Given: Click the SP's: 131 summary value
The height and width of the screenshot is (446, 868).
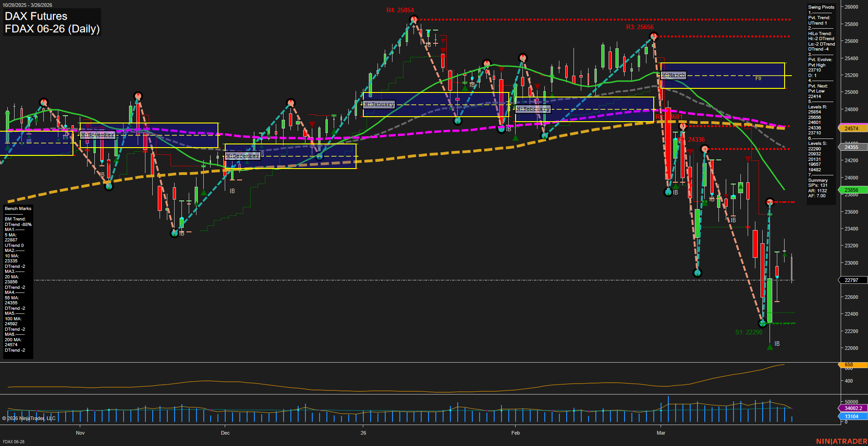Looking at the screenshot, I should (818, 185).
